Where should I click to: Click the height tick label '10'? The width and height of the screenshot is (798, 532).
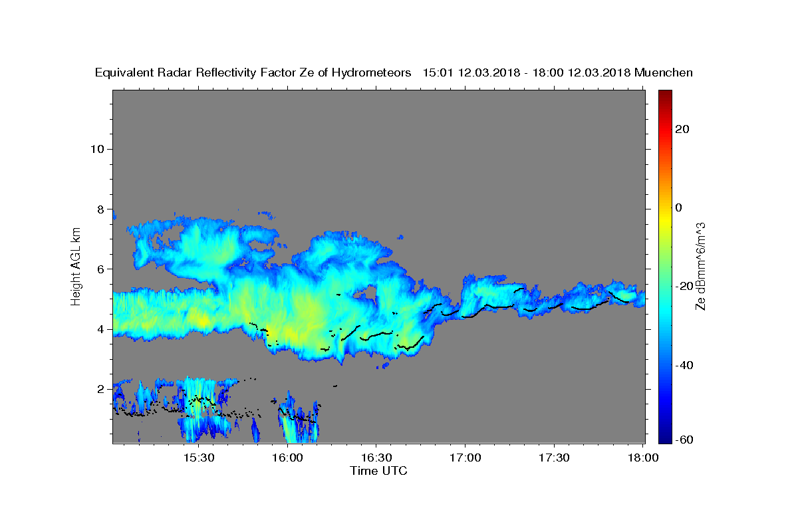coord(97,148)
